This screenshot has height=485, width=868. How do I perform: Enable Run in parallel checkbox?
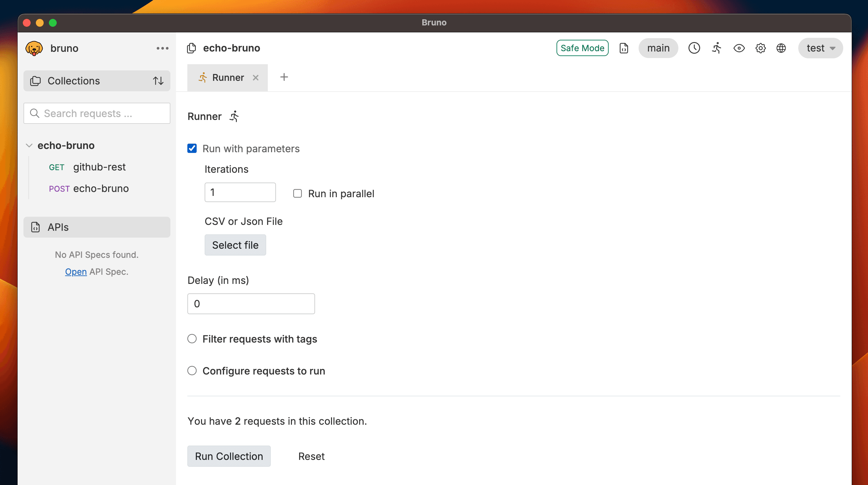pos(297,194)
